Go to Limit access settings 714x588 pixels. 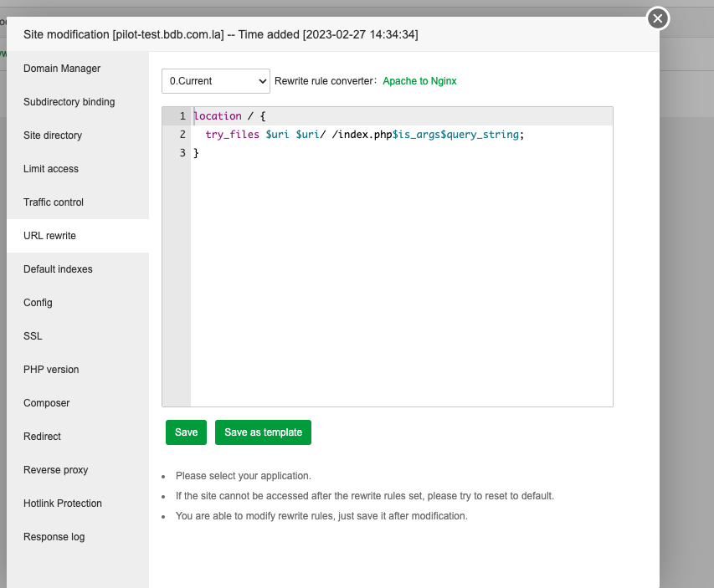[51, 169]
